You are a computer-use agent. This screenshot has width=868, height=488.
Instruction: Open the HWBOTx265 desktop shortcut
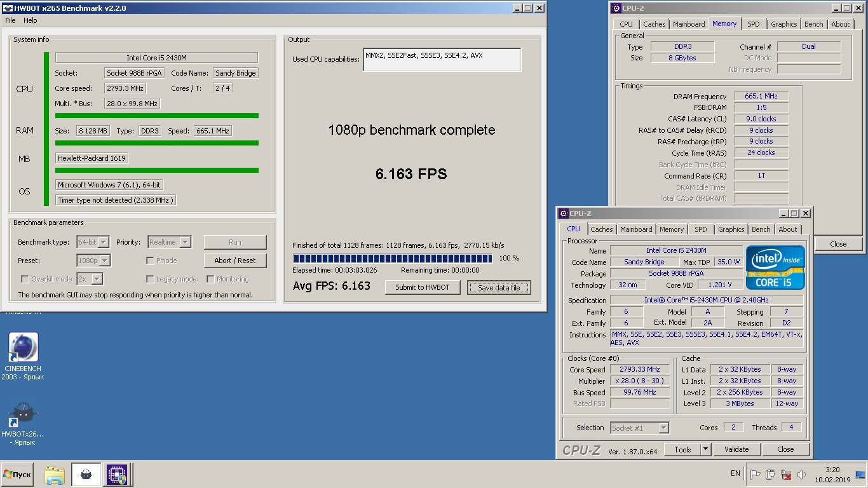click(x=23, y=422)
